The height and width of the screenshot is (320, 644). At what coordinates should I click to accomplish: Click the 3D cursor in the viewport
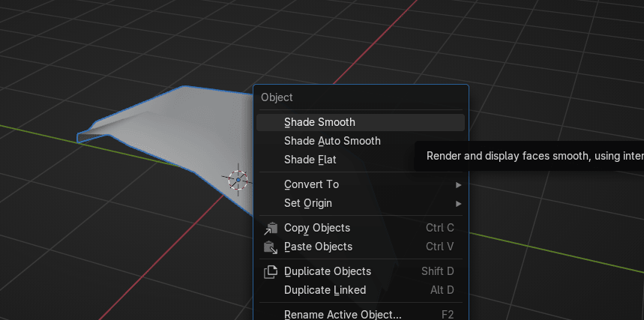pos(238,180)
